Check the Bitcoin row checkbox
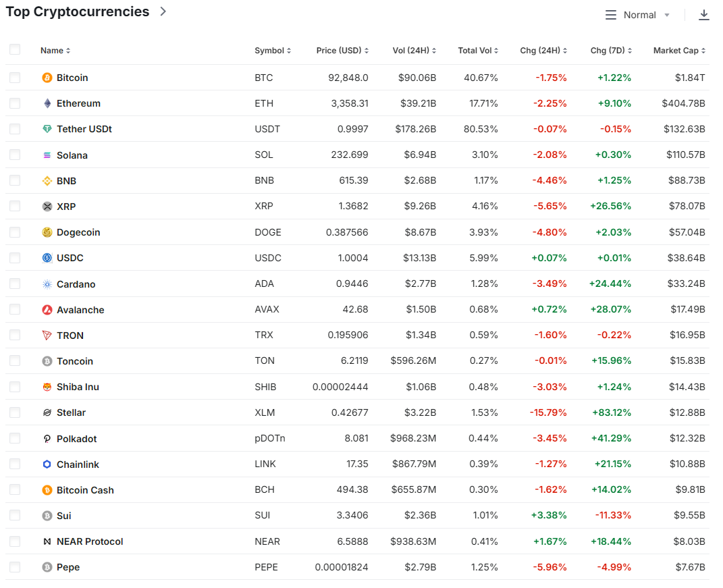Image resolution: width=723 pixels, height=588 pixels. 15,78
